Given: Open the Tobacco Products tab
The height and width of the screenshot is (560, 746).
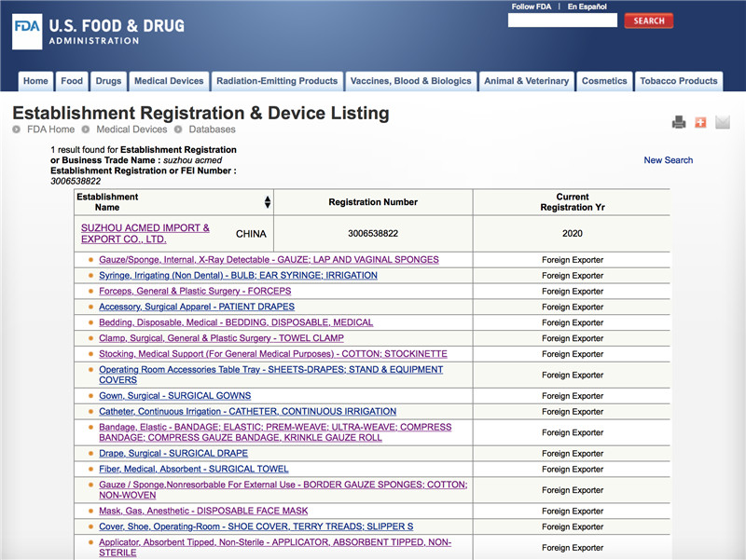Looking at the screenshot, I should (679, 81).
